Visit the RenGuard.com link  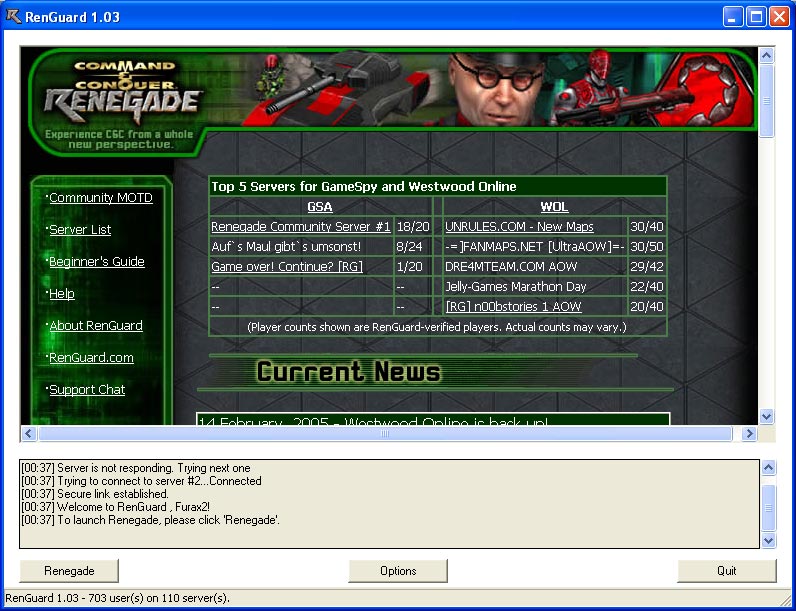point(91,358)
